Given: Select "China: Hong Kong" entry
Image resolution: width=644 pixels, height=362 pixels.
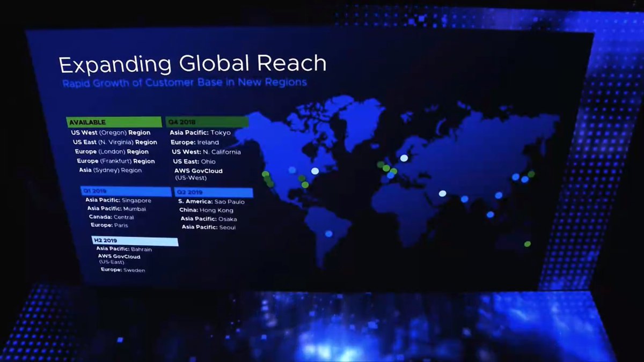Looking at the screenshot, I should 207,210.
